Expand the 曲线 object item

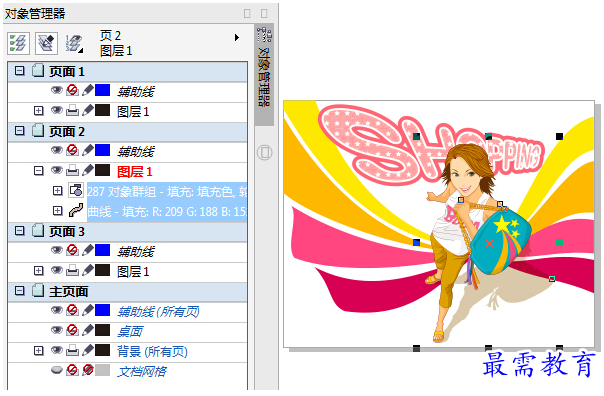pyautogui.click(x=57, y=211)
